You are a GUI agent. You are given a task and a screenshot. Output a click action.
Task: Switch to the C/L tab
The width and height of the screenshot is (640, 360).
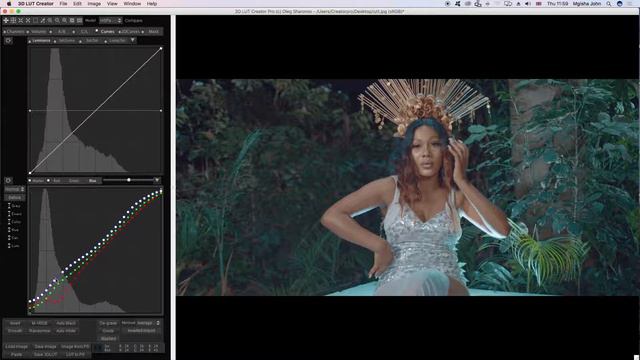[84, 32]
